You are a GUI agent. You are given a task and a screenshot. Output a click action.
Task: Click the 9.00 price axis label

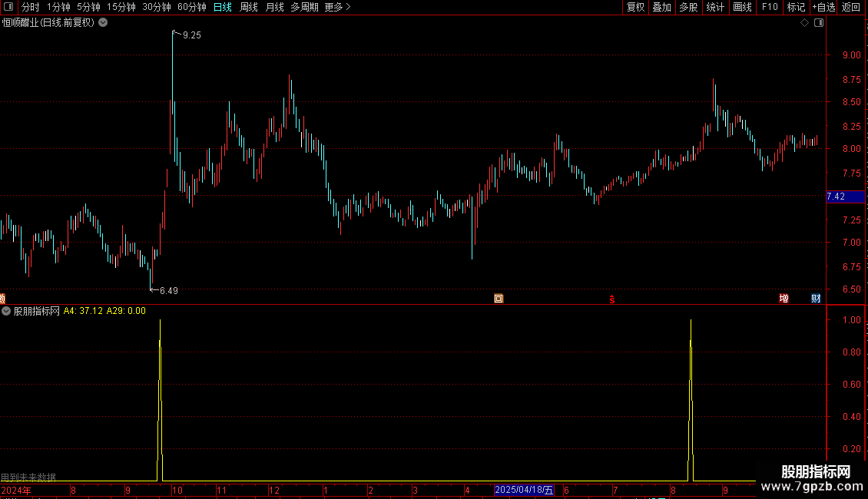point(851,55)
